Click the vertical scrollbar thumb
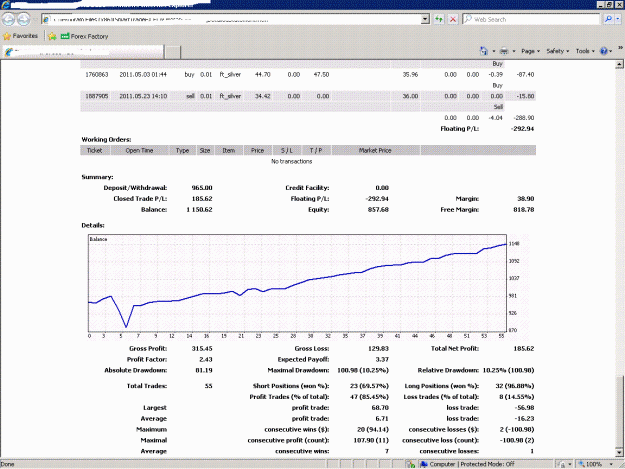The width and height of the screenshot is (625, 469). coord(619,410)
